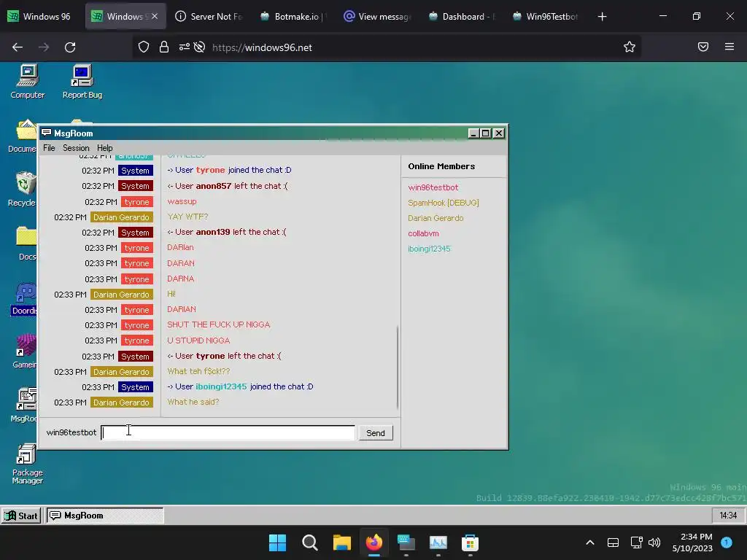Image resolution: width=747 pixels, height=560 pixels.
Task: Click the browser back arrow
Action: click(x=18, y=47)
